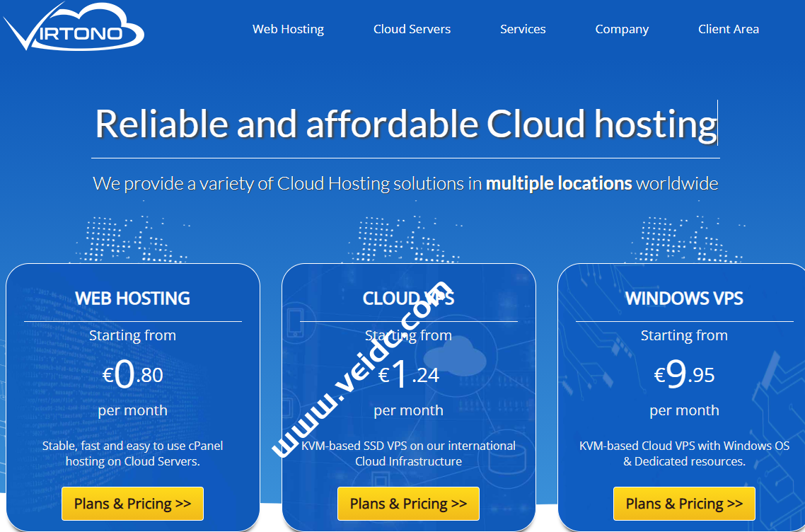The image size is (805, 532).
Task: Click the Virtono logo
Action: (x=74, y=27)
